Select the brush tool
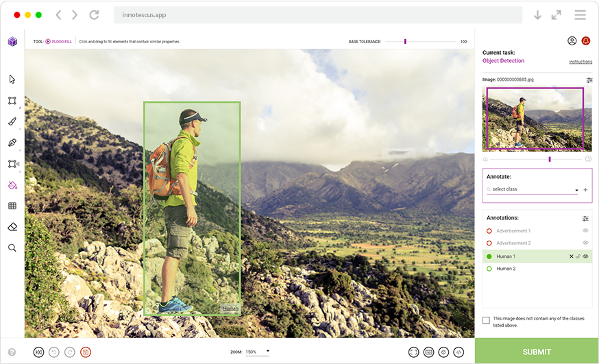Viewport: 599px width, 364px height. [x=12, y=121]
